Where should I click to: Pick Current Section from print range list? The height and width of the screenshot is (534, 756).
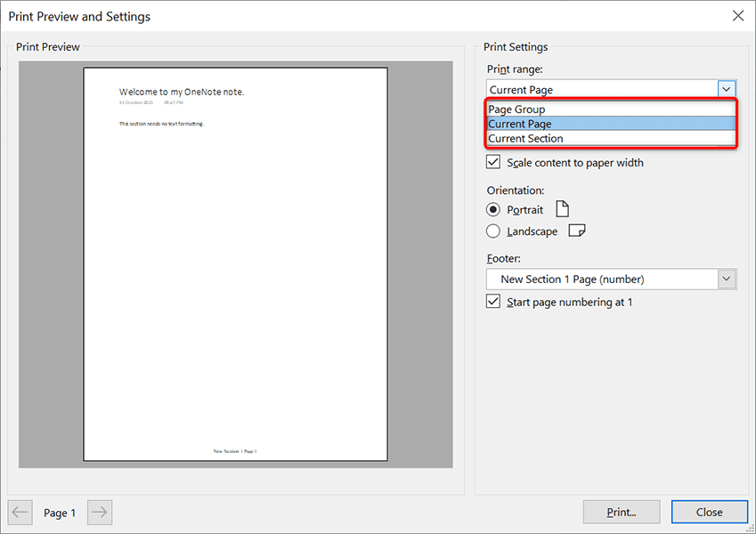(611, 138)
